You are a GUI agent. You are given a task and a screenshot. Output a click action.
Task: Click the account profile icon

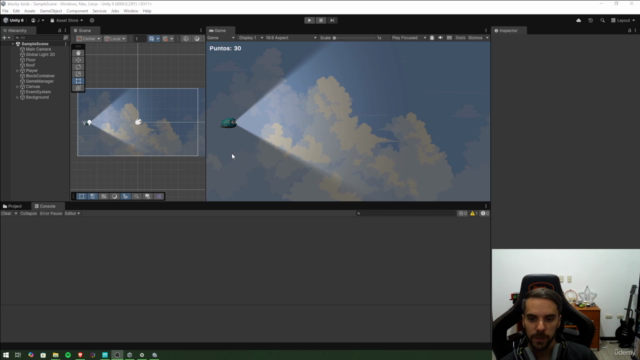(33, 20)
